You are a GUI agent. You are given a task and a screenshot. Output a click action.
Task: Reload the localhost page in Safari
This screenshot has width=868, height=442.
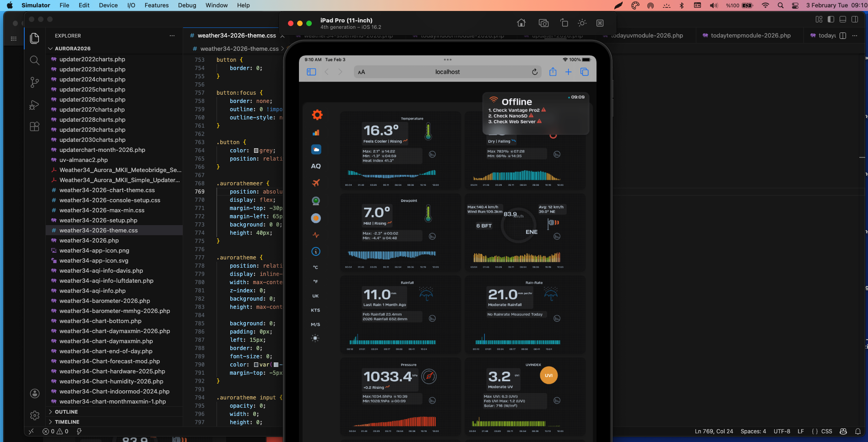pos(534,72)
